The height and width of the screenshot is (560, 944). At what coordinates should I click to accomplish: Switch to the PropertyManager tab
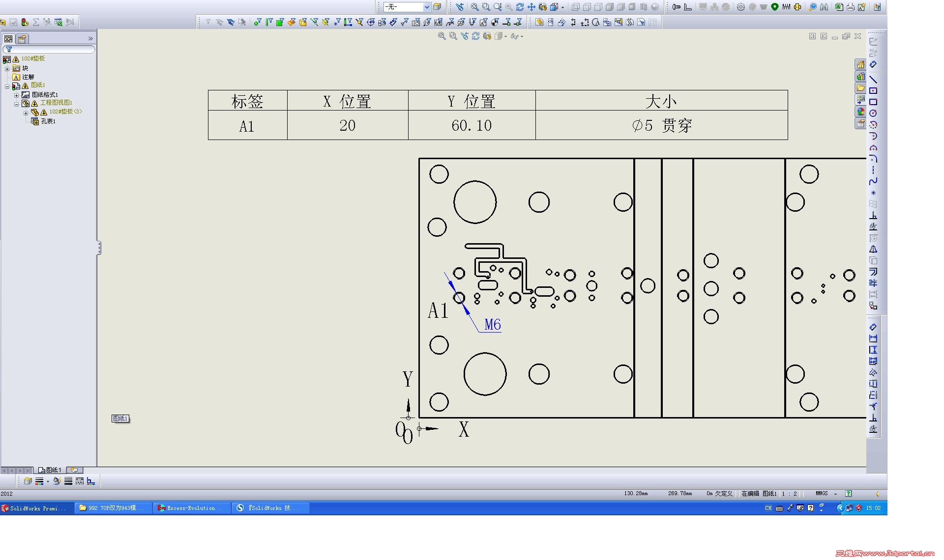pos(22,39)
